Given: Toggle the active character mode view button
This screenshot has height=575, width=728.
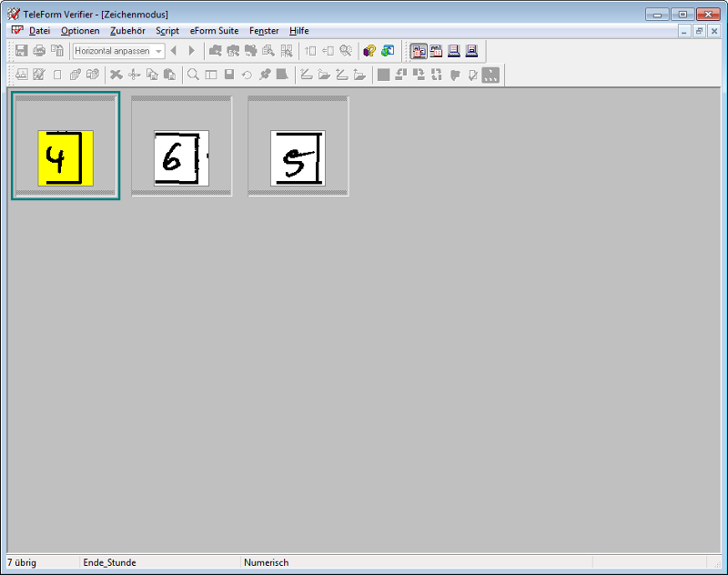Looking at the screenshot, I should pyautogui.click(x=418, y=51).
